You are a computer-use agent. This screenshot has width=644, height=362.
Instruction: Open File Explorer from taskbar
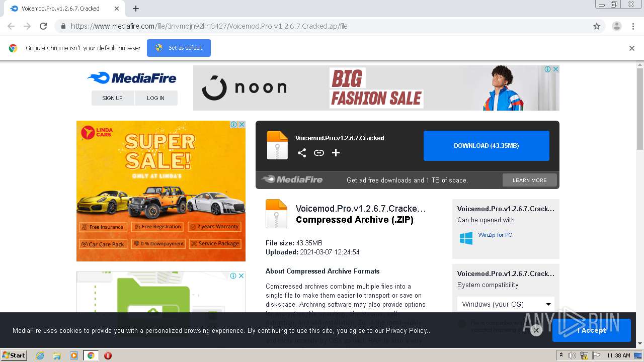57,355
